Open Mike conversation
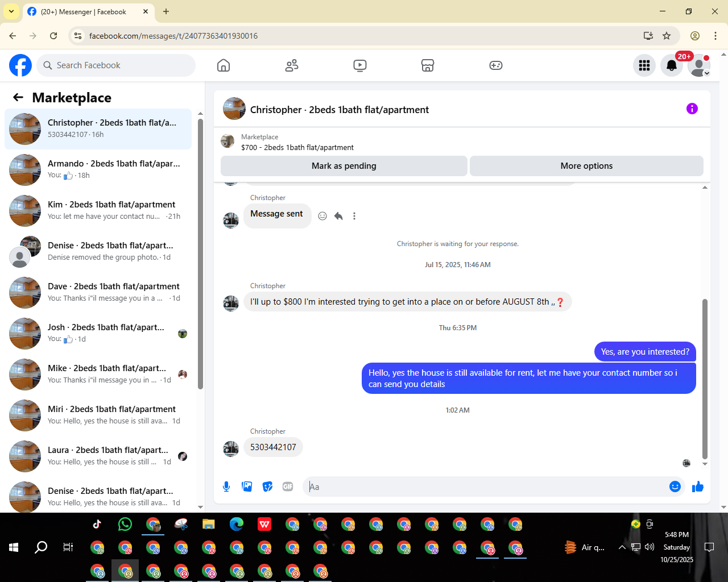The height and width of the screenshot is (582, 728). click(98, 375)
